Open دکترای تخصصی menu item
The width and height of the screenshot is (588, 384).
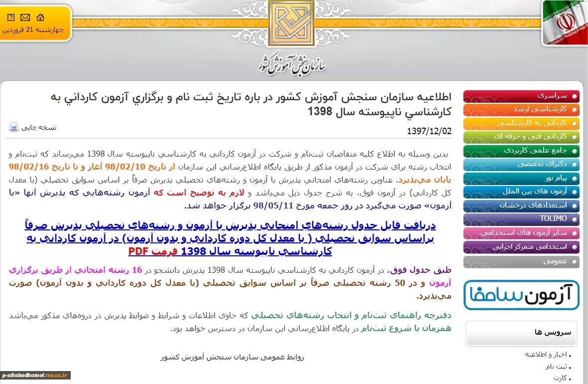point(521,165)
